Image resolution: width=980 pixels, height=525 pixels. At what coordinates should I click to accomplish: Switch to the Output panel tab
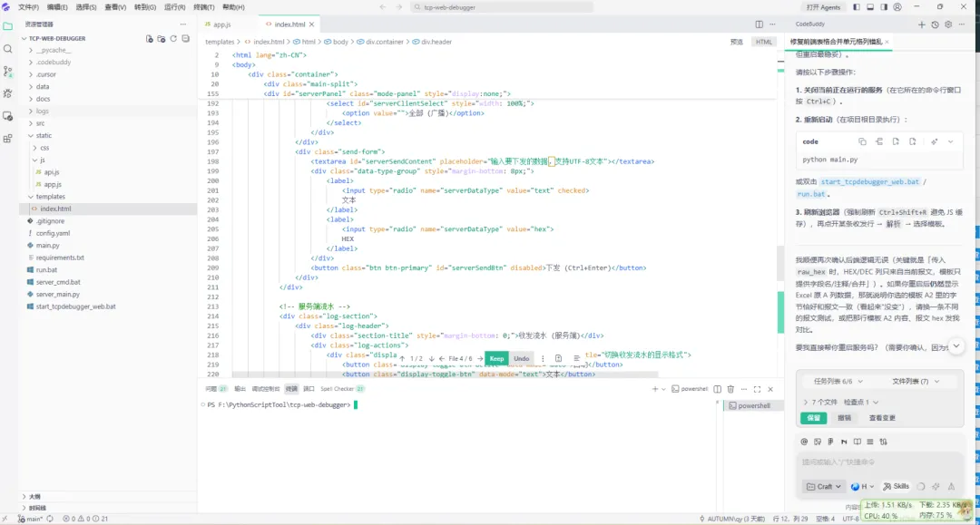tap(240, 389)
